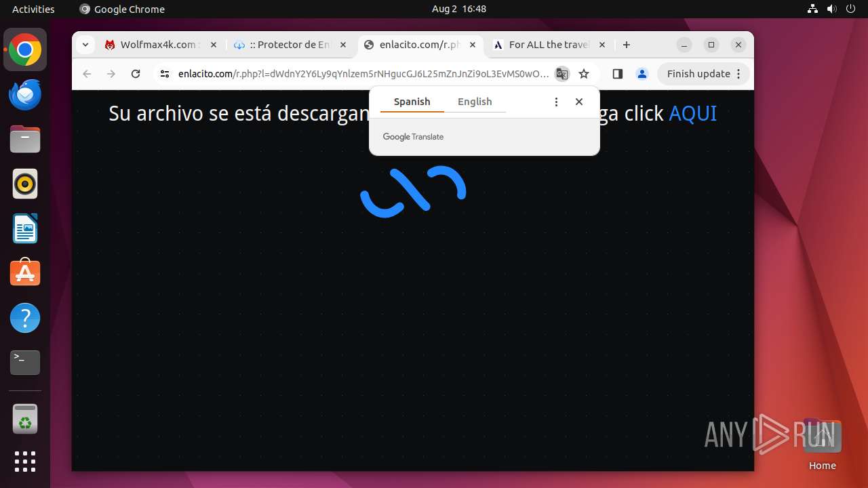The image size is (868, 488).
Task: View site information icon in address bar
Action: (x=164, y=74)
